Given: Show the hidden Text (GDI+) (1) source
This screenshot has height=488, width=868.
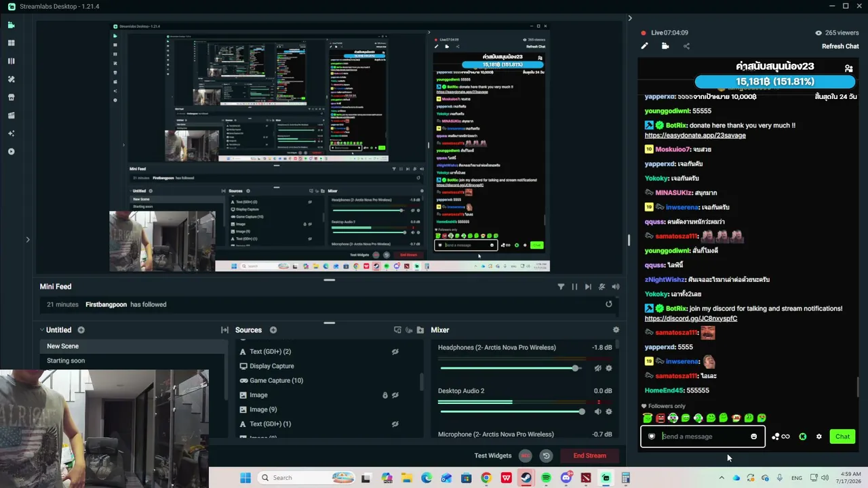Looking at the screenshot, I should tap(395, 424).
